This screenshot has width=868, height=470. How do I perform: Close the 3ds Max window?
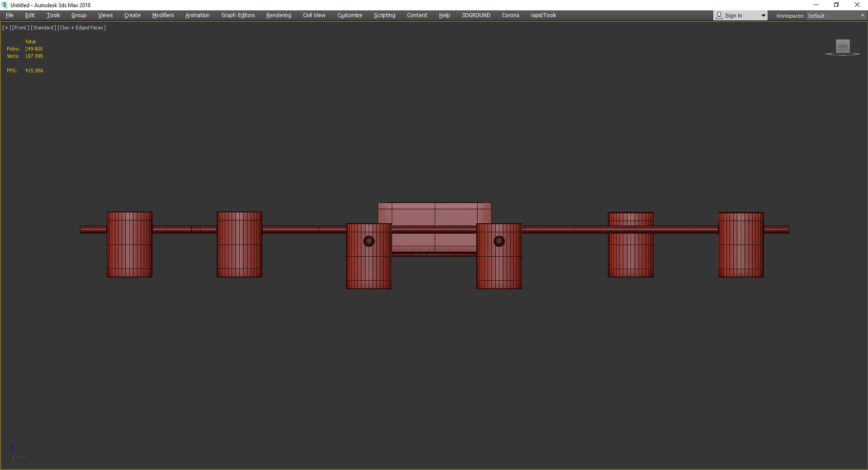857,5
